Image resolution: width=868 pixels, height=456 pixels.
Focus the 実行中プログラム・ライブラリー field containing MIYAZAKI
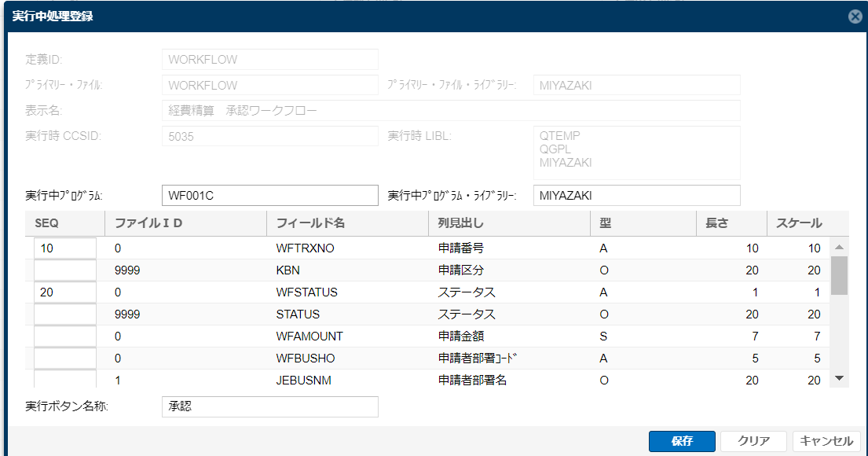coord(636,196)
